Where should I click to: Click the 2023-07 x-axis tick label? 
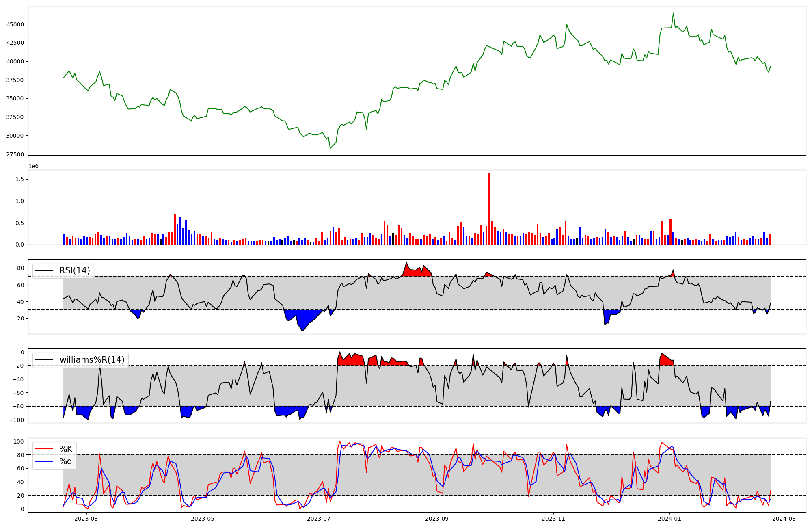pyautogui.click(x=319, y=519)
